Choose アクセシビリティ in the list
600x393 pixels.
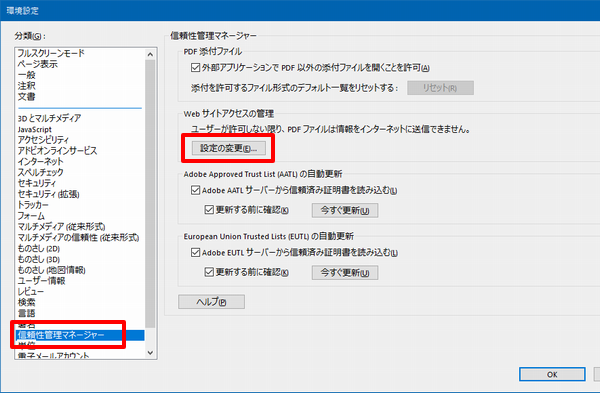(43, 140)
